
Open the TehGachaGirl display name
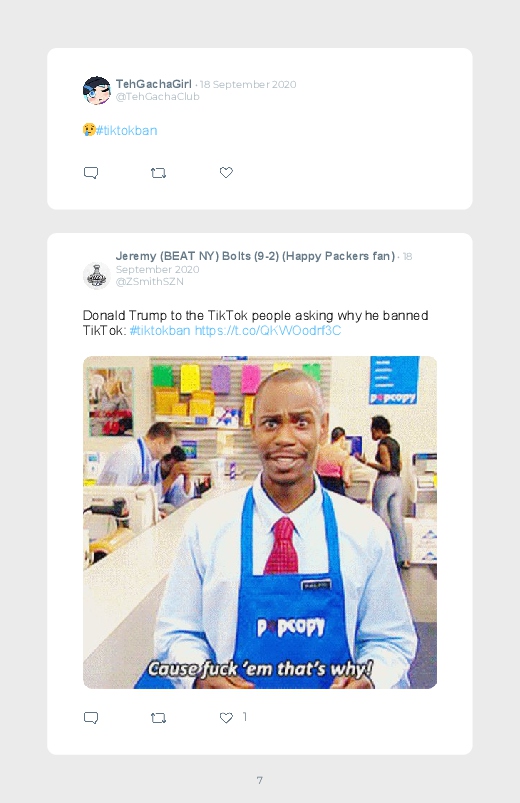pyautogui.click(x=154, y=84)
